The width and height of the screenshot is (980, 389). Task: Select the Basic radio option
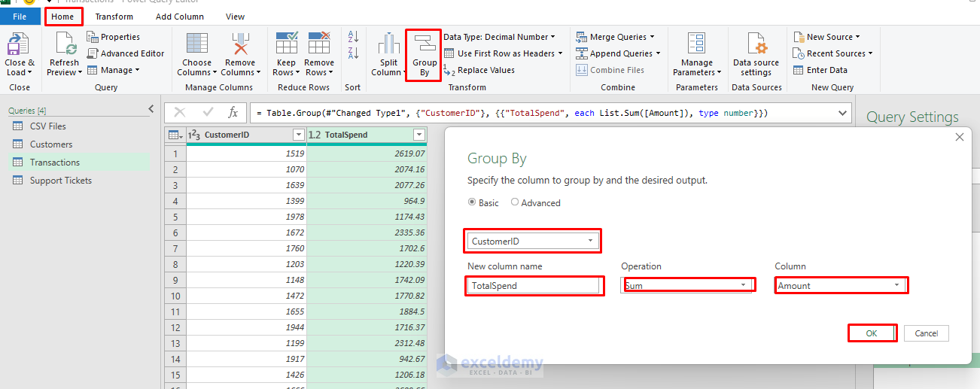coord(472,202)
